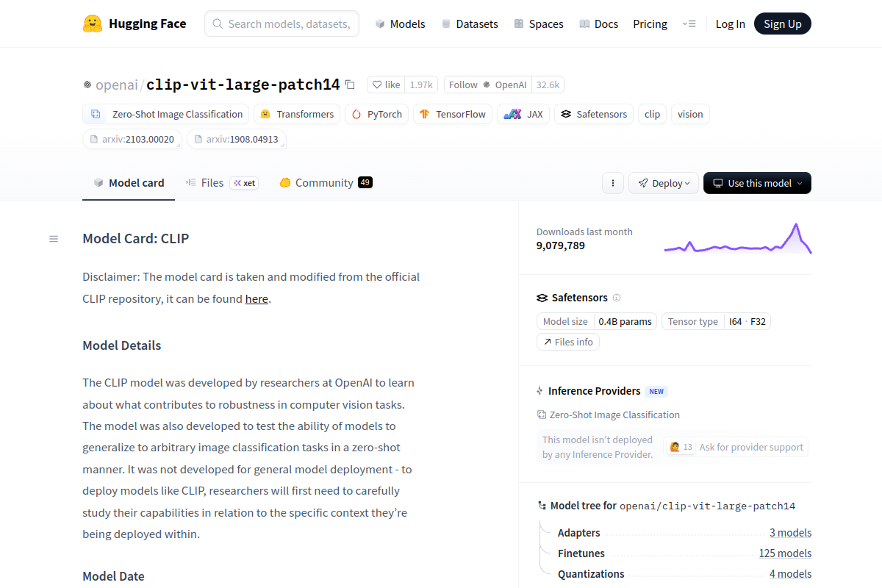Image resolution: width=882 pixels, height=588 pixels.
Task: Open the Files info button
Action: (x=568, y=342)
